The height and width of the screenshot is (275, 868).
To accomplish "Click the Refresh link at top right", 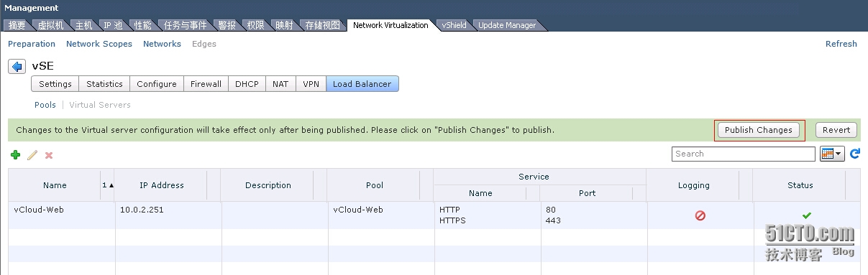I will click(841, 44).
